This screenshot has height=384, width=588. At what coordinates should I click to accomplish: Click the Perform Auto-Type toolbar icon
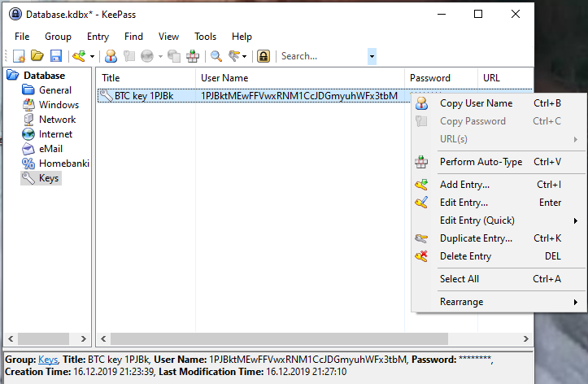tap(193, 56)
